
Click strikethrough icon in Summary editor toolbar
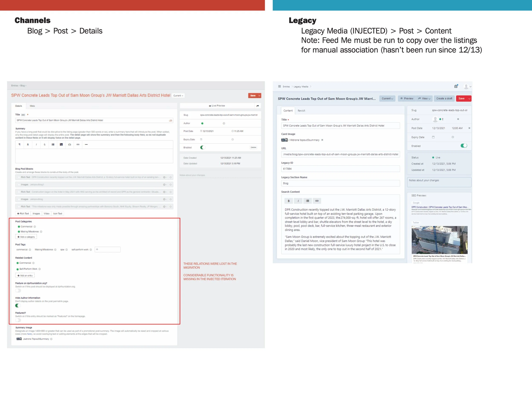tap(44, 144)
